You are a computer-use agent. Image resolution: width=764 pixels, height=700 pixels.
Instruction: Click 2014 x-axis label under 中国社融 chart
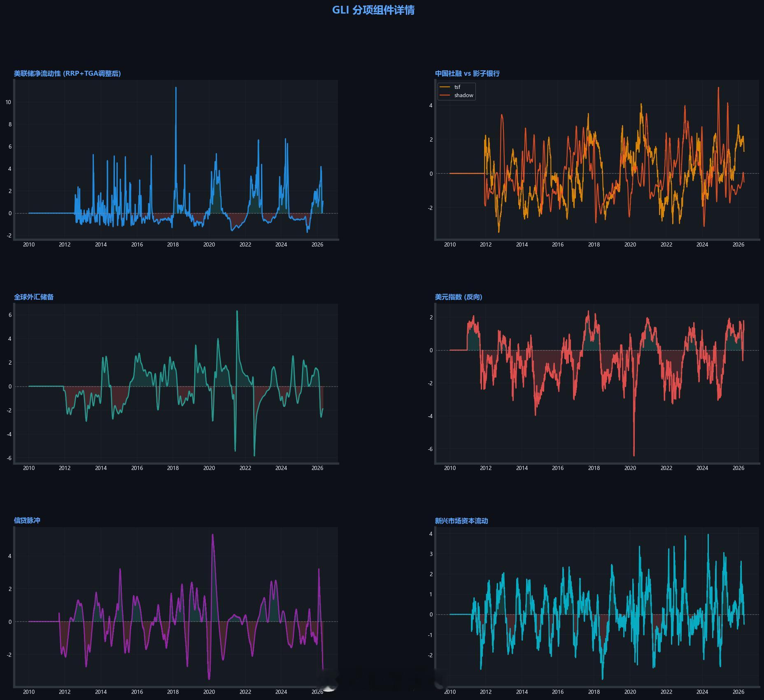click(522, 244)
